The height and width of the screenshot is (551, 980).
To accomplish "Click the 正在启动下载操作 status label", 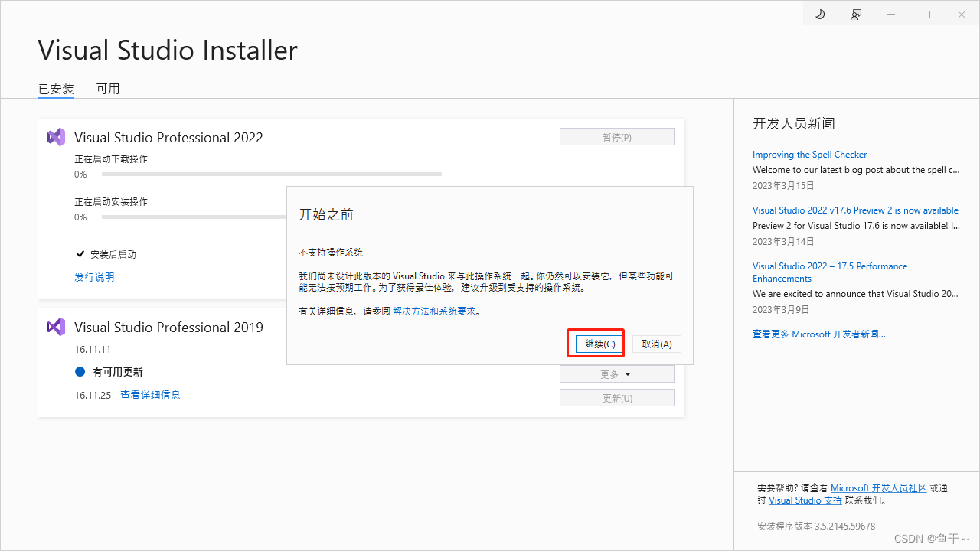I will [x=111, y=159].
